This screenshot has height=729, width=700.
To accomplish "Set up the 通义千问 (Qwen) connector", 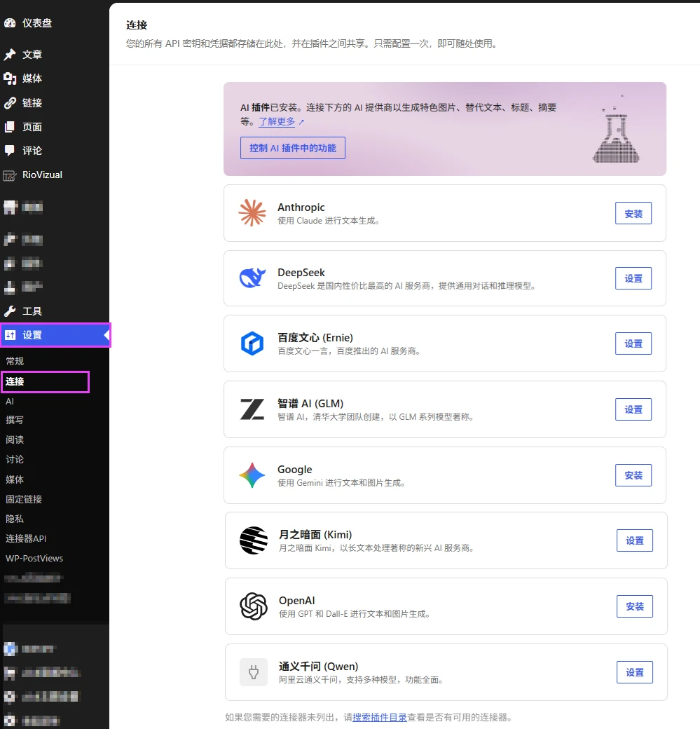I will coord(634,672).
